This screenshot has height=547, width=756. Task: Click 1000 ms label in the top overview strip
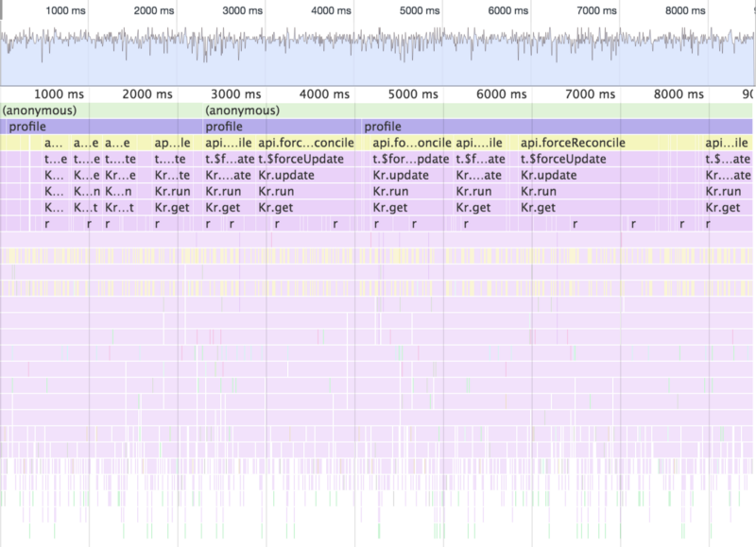(65, 10)
